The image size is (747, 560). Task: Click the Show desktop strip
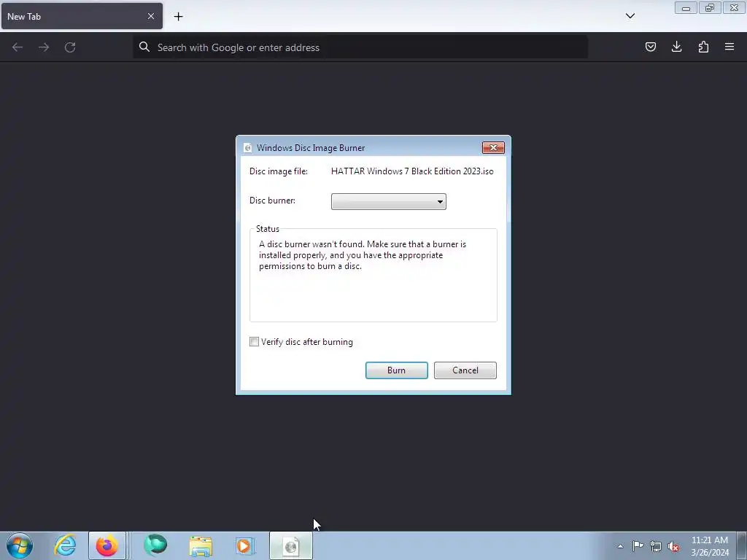pos(742,545)
